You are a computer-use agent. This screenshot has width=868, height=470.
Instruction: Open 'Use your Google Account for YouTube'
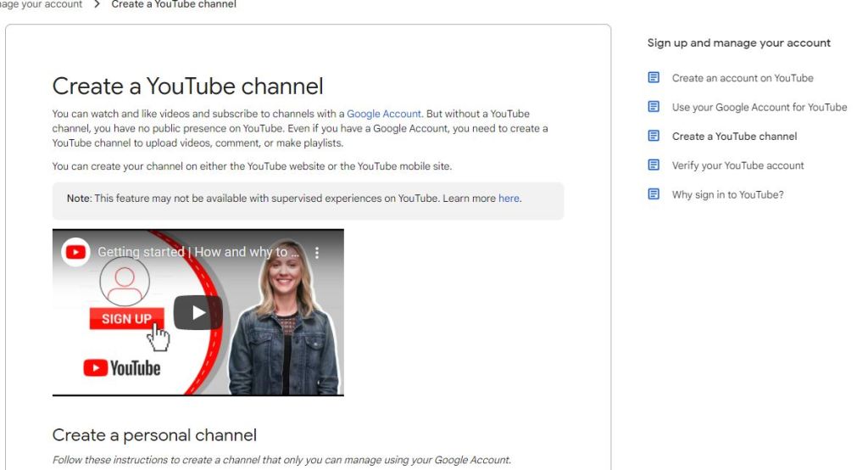759,107
